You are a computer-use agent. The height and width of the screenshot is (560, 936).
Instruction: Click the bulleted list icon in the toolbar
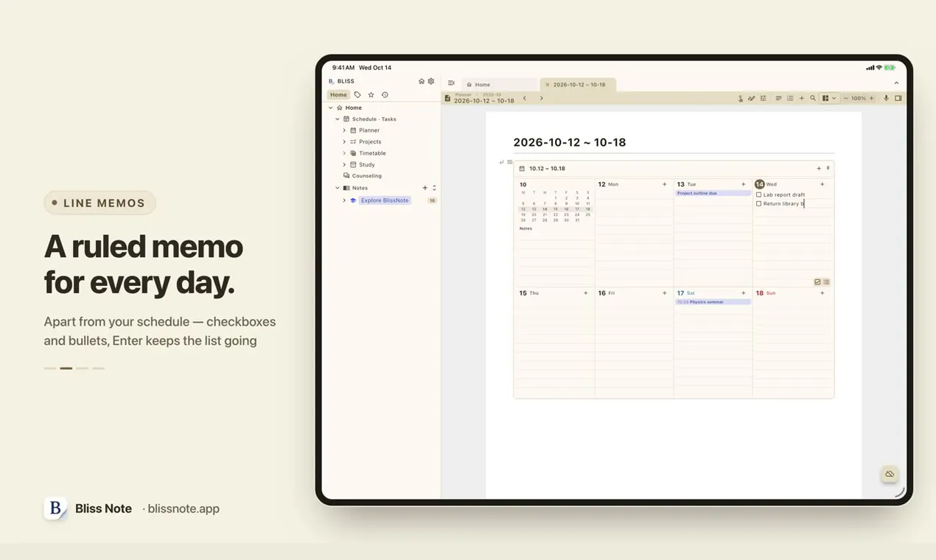tap(790, 98)
